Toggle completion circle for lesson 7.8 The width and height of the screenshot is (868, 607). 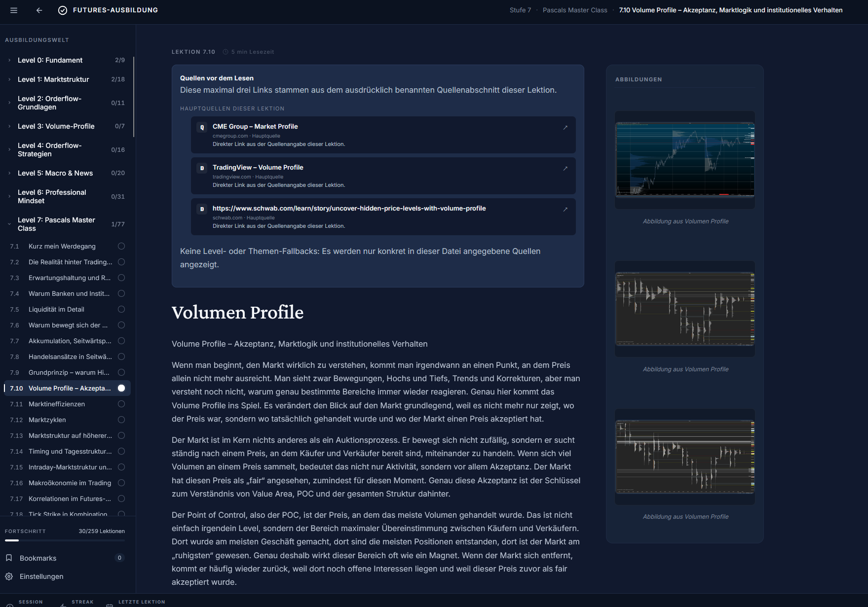tap(121, 357)
